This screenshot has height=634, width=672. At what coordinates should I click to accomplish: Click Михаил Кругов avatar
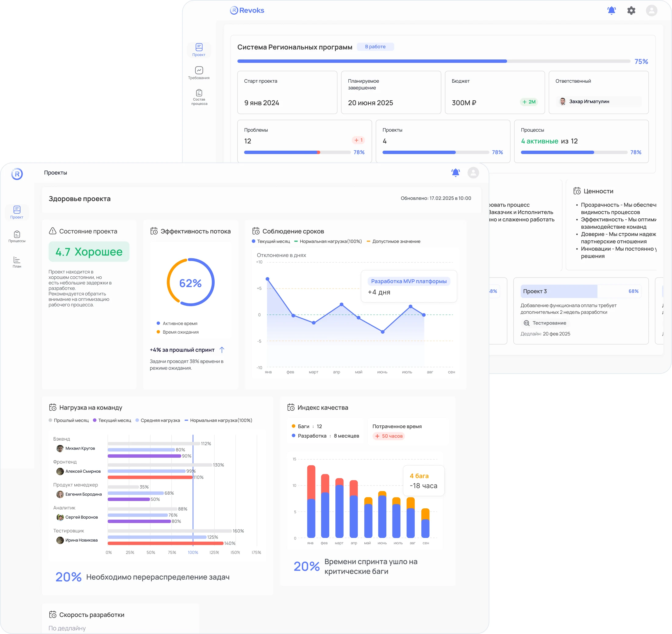pyautogui.click(x=60, y=448)
